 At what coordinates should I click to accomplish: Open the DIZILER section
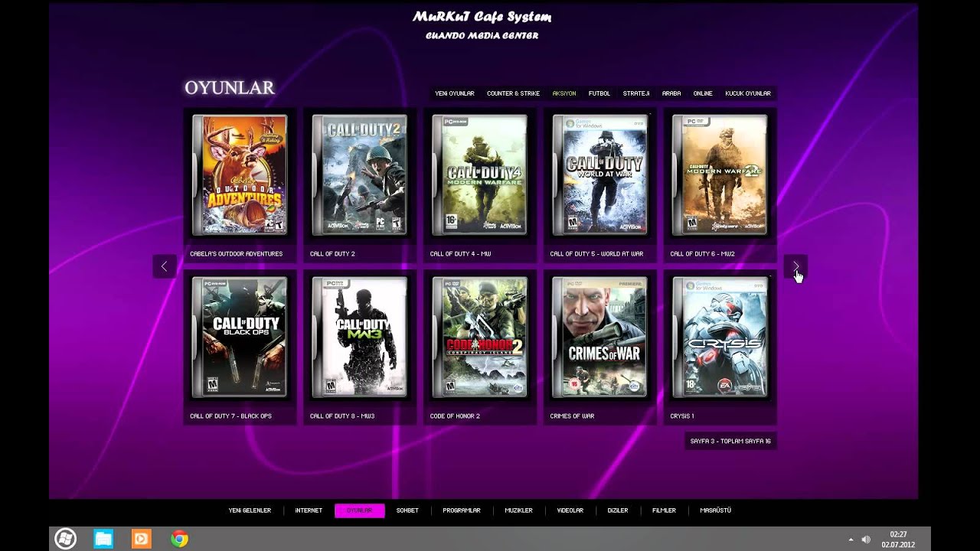pos(618,510)
